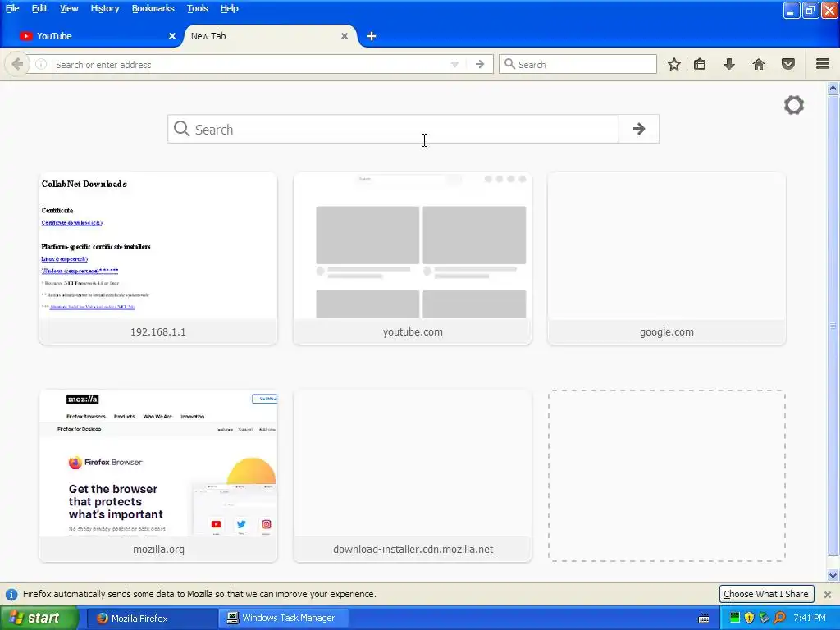Open the download-installer.cdn.mozilla.net tile
Screen dimensions: 840x630
pyautogui.click(x=413, y=476)
